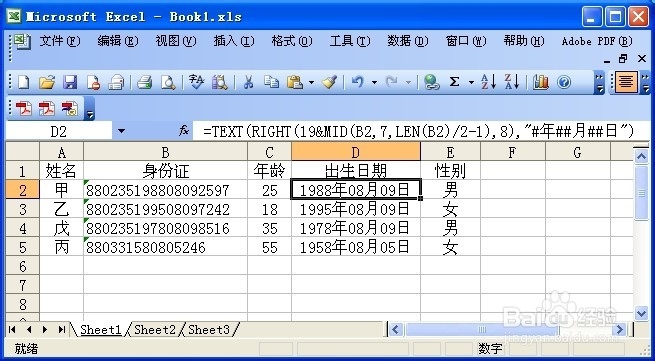Click the third Adobe PDF review icon

point(70,109)
